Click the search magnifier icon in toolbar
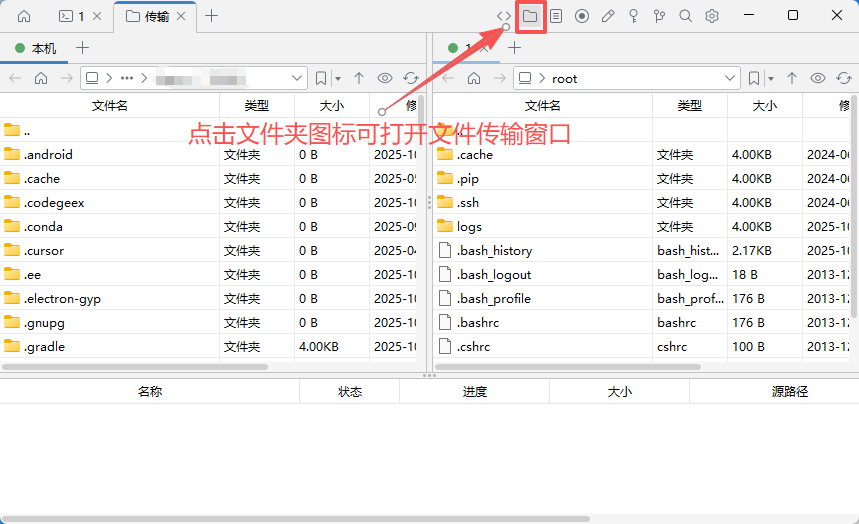 click(686, 16)
